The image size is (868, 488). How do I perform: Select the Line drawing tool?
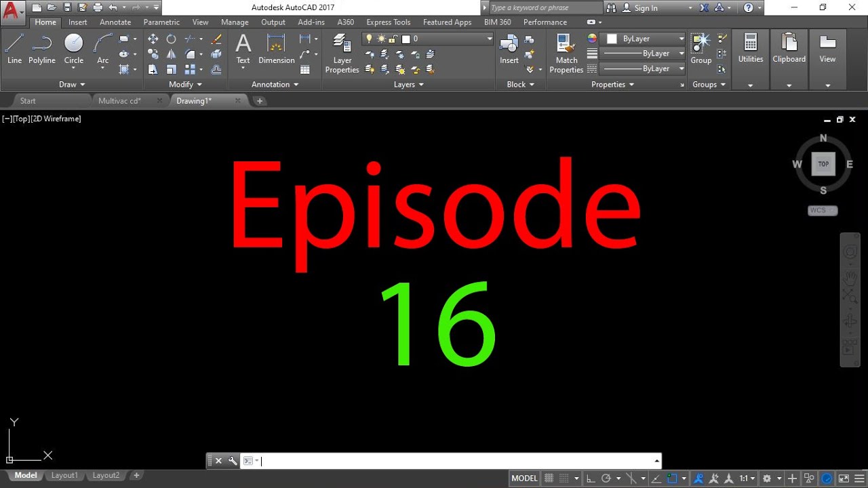(x=14, y=49)
